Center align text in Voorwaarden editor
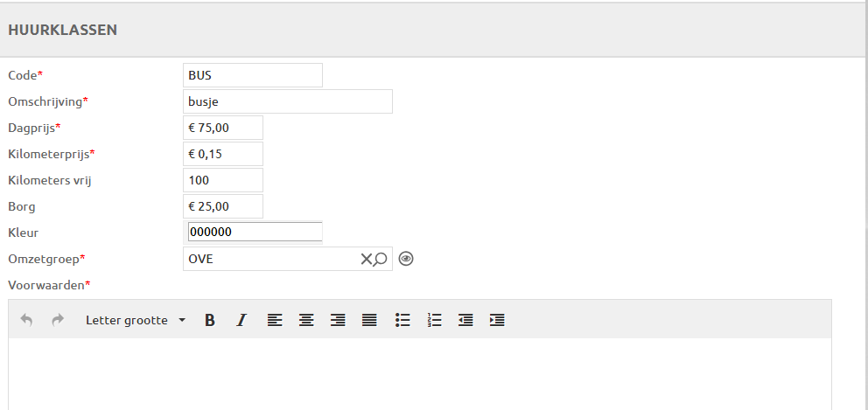The image size is (868, 410). pos(306,320)
